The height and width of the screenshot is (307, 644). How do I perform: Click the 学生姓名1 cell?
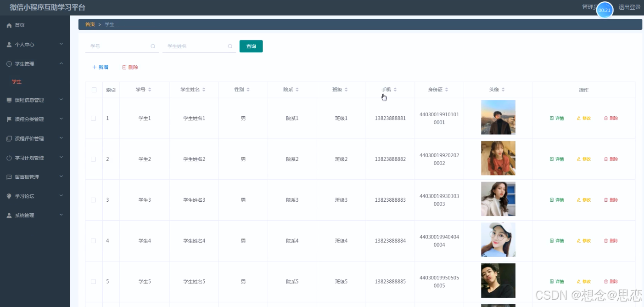(194, 119)
